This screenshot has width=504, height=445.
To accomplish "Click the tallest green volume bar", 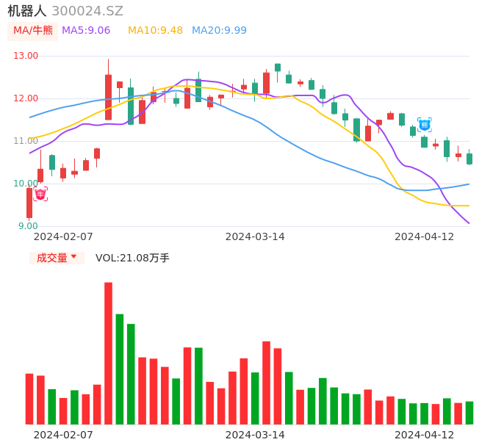I will pyautogui.click(x=119, y=369).
